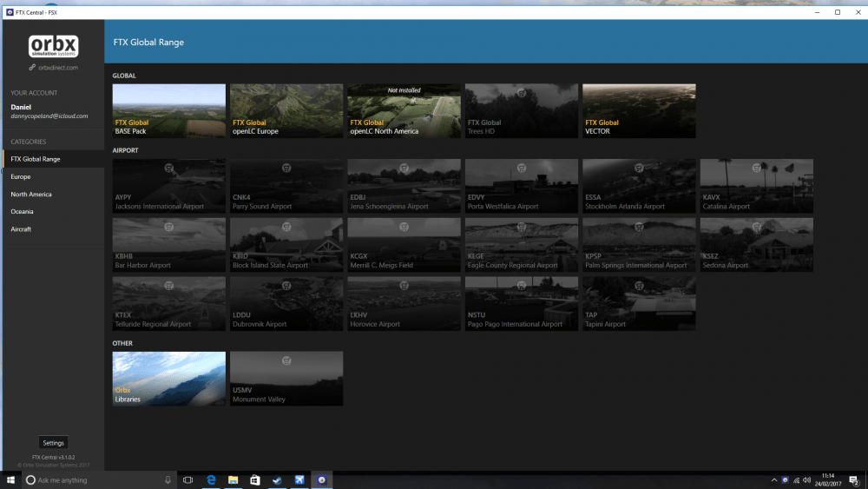Open orbxdirect.com link
This screenshot has width=868, height=489.
click(x=54, y=68)
